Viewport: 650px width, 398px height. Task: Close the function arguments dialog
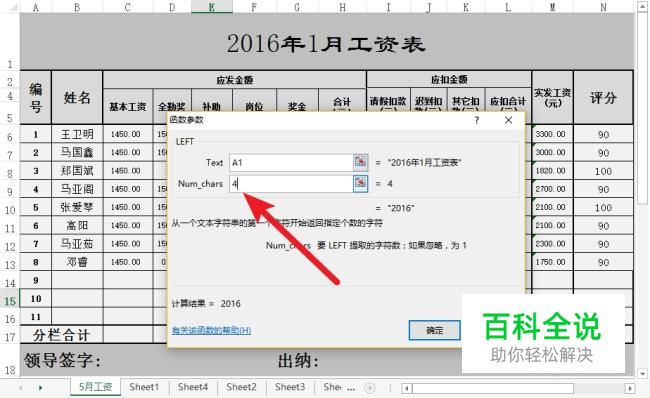pyautogui.click(x=508, y=120)
